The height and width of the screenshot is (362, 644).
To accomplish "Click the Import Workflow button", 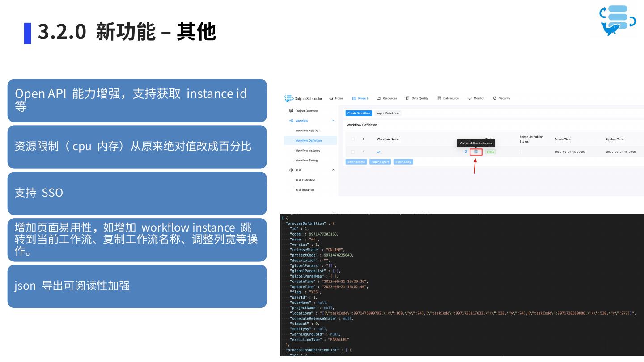I will click(388, 114).
